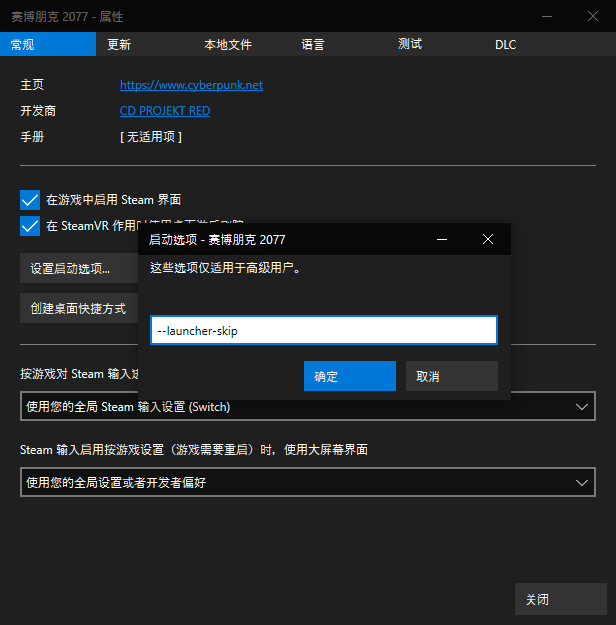Open the DLC tab
The width and height of the screenshot is (616, 625).
[505, 45]
